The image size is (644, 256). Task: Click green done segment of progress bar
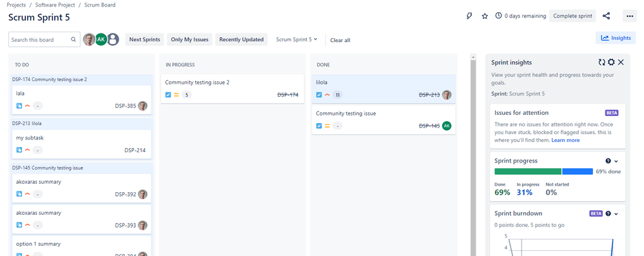point(528,172)
